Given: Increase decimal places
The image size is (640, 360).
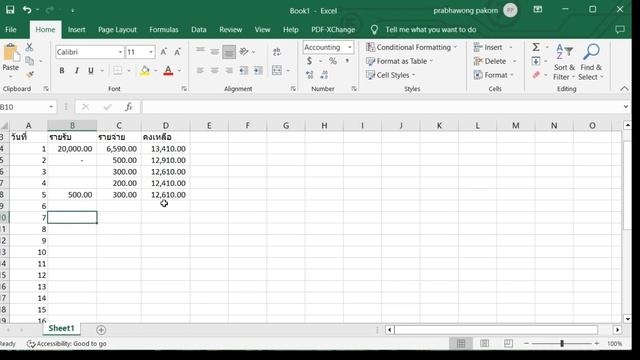Looking at the screenshot, I should click(310, 75).
